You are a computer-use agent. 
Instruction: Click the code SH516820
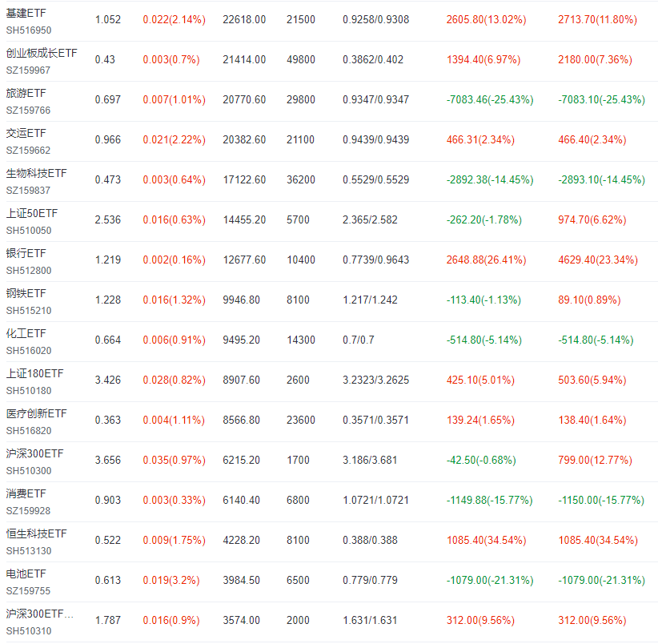coord(29,431)
